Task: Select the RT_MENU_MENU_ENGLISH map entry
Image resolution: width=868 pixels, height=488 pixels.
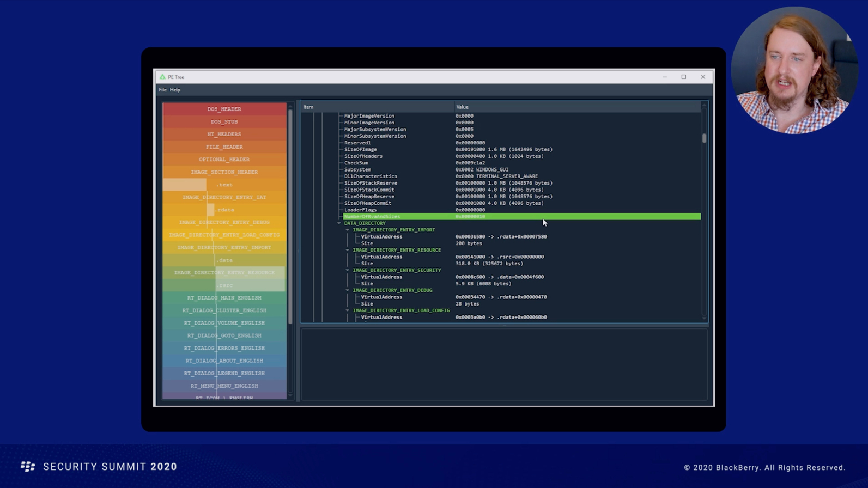Action: (224, 386)
